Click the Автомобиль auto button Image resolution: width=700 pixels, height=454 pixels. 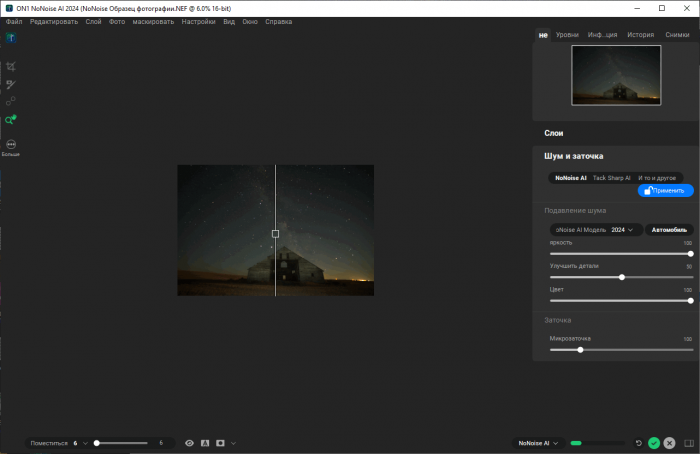point(669,230)
